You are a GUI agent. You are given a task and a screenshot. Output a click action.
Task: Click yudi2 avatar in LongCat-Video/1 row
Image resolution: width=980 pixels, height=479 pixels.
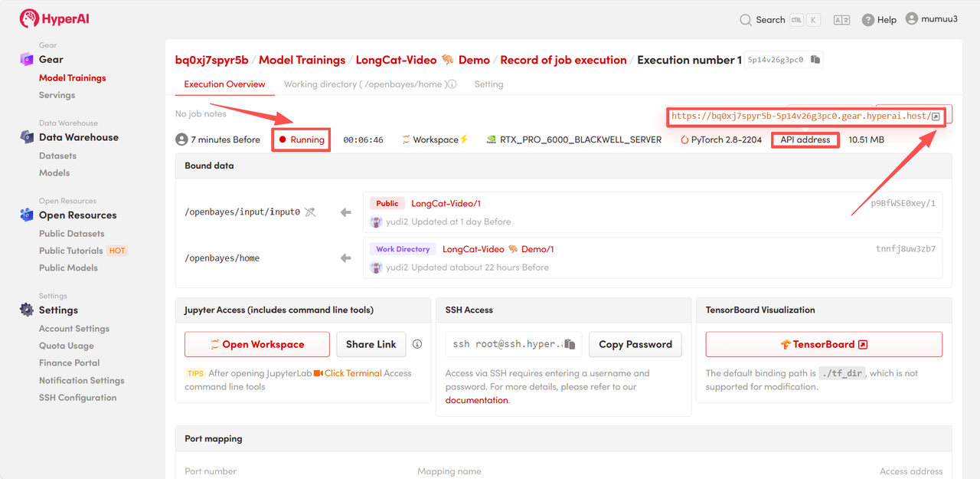coord(376,221)
